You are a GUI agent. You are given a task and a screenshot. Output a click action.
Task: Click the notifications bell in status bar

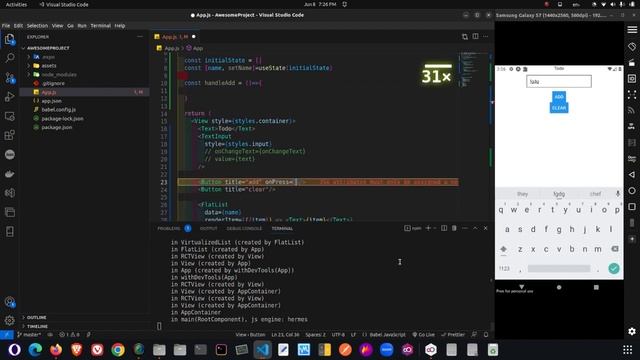[x=486, y=335]
